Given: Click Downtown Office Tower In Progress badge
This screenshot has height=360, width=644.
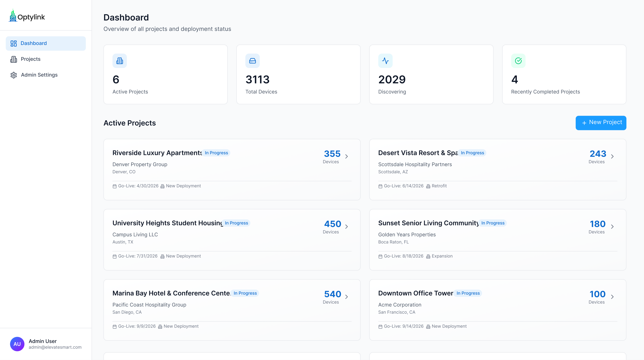Looking at the screenshot, I should click(x=468, y=293).
